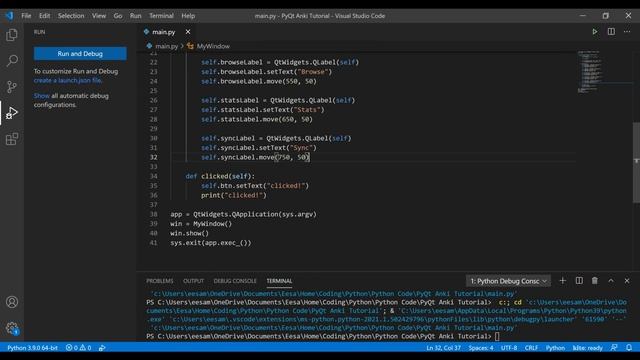Open the Explorer view in activity bar

[x=12, y=35]
